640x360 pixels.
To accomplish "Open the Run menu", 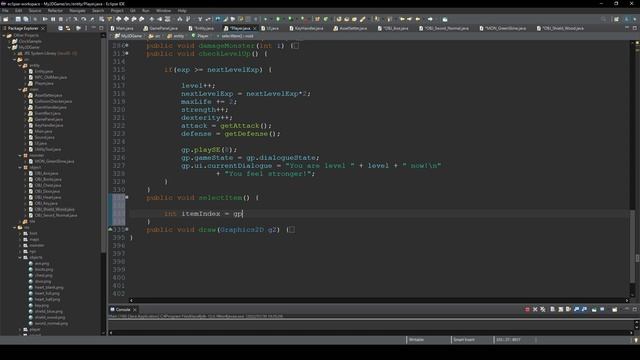I will pos(146,11).
